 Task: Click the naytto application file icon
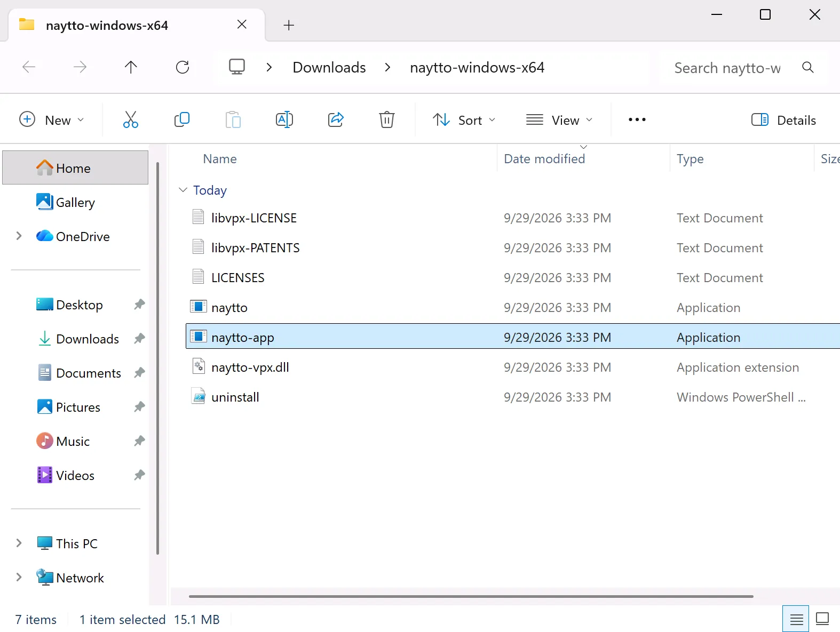(199, 307)
